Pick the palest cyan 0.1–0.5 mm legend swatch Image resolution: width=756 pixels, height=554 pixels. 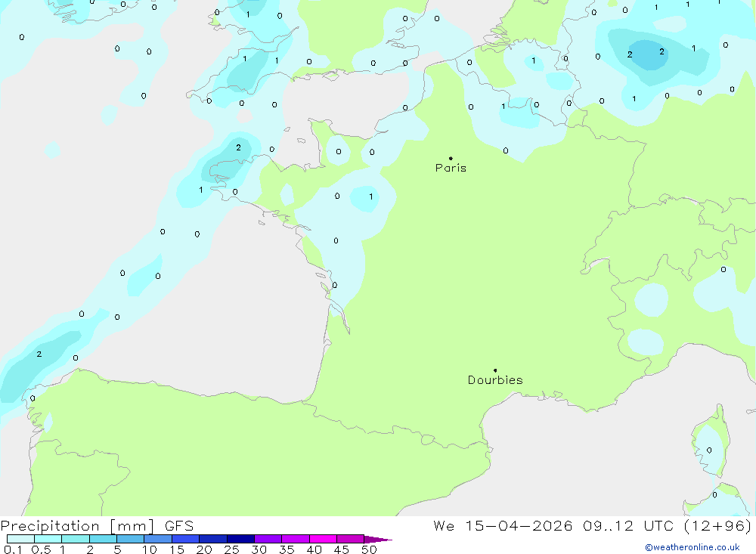pos(20,539)
